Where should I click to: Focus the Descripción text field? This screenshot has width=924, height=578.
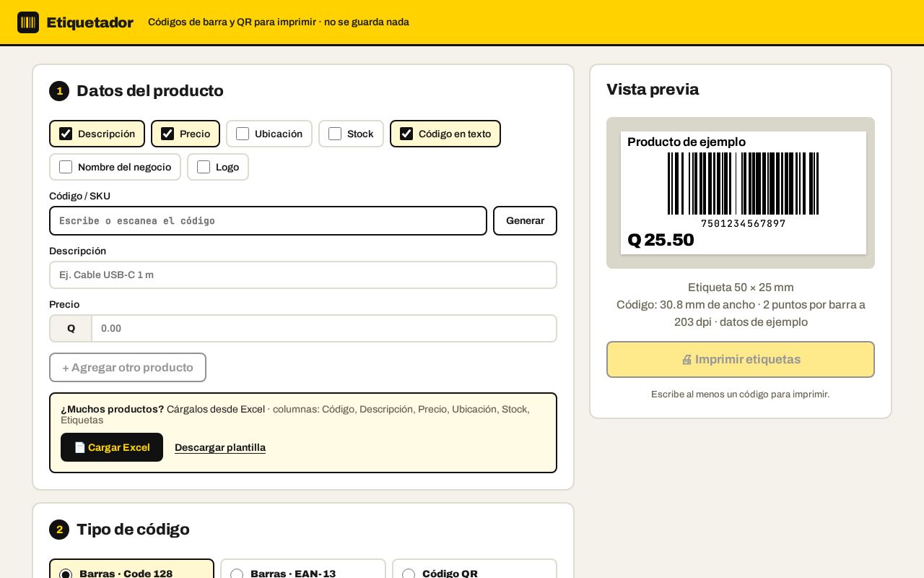[303, 275]
